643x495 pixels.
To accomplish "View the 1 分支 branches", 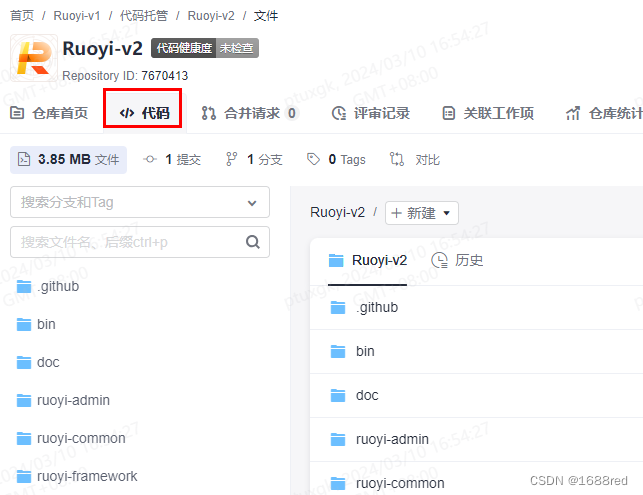I will point(254,160).
